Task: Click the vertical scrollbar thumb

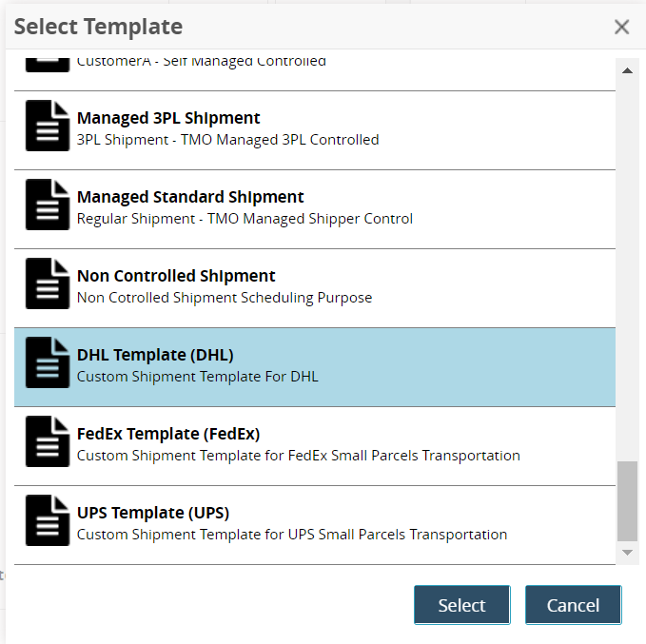Action: coord(627,500)
